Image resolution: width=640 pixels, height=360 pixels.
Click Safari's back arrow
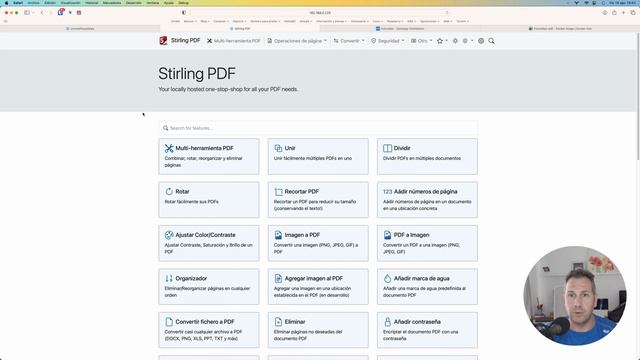point(42,13)
